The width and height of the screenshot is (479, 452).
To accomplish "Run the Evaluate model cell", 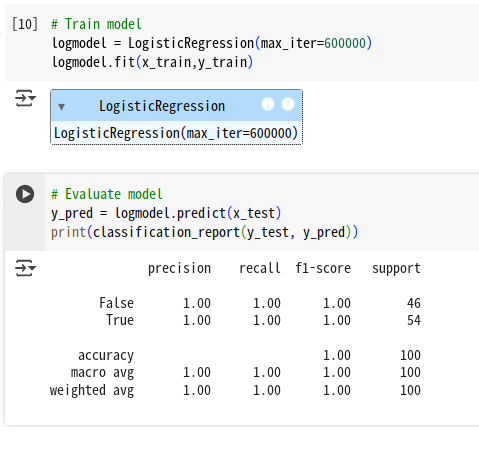I will pyautogui.click(x=25, y=194).
